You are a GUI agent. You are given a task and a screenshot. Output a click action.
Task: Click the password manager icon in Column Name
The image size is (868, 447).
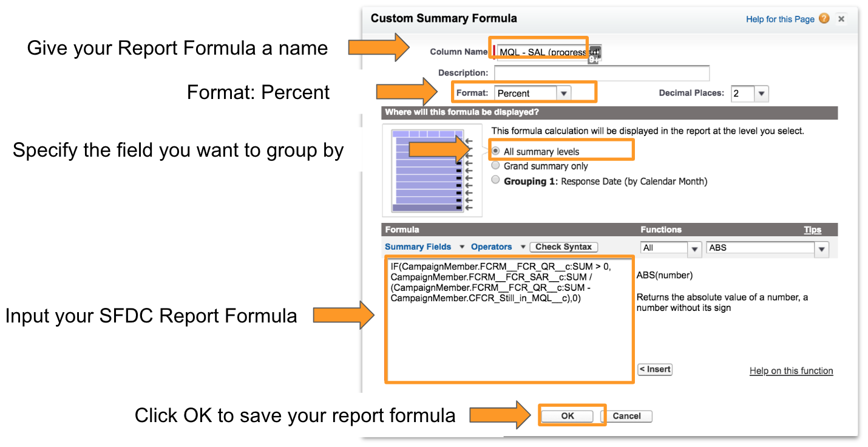click(x=595, y=53)
